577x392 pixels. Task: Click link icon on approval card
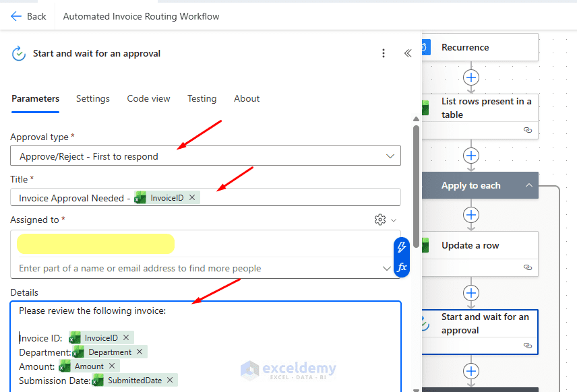pos(528,346)
